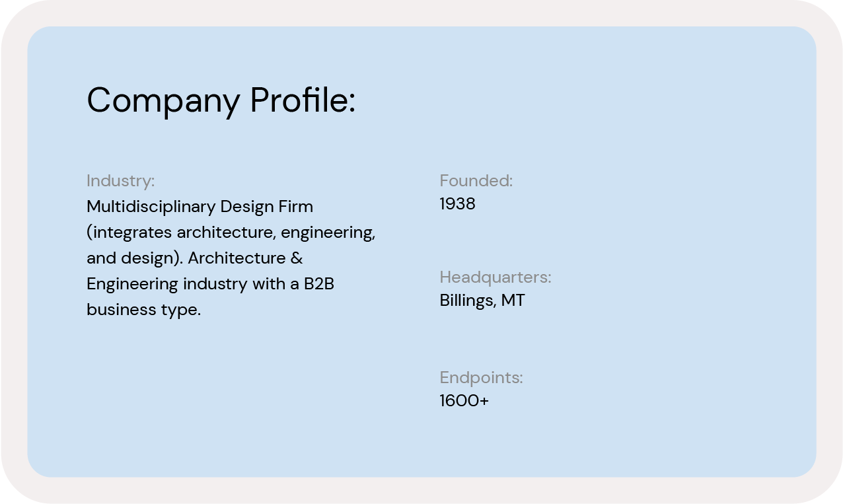The image size is (843, 504).
Task: Click the Headquarters: label
Action: point(495,277)
